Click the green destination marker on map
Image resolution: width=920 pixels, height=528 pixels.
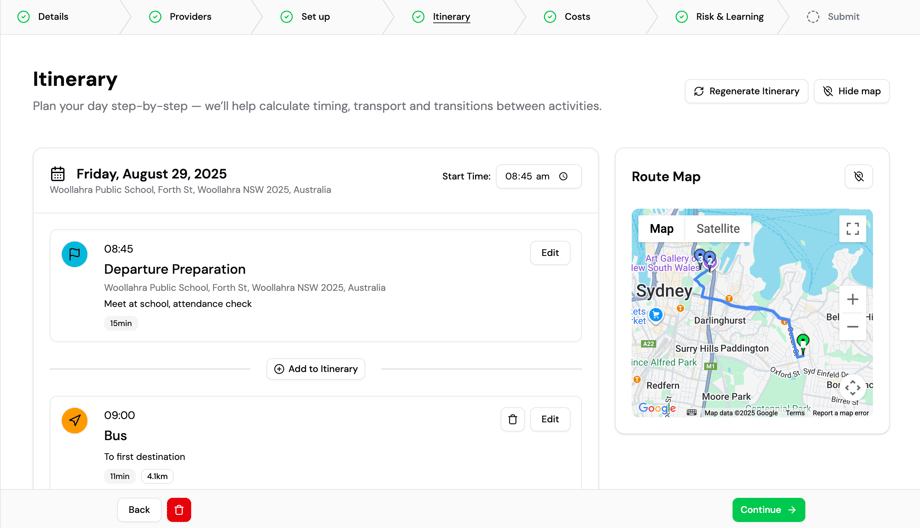click(803, 343)
